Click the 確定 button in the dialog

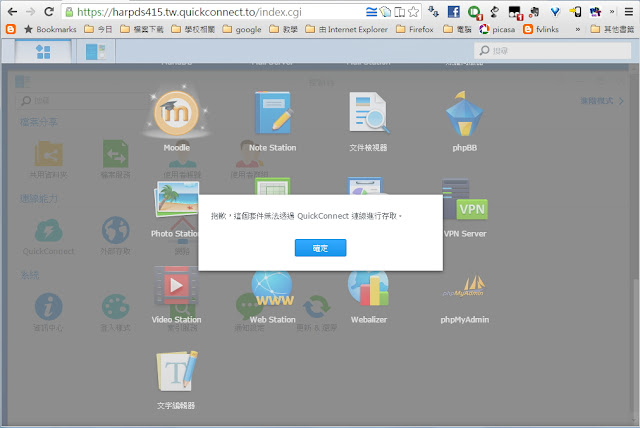pos(320,248)
